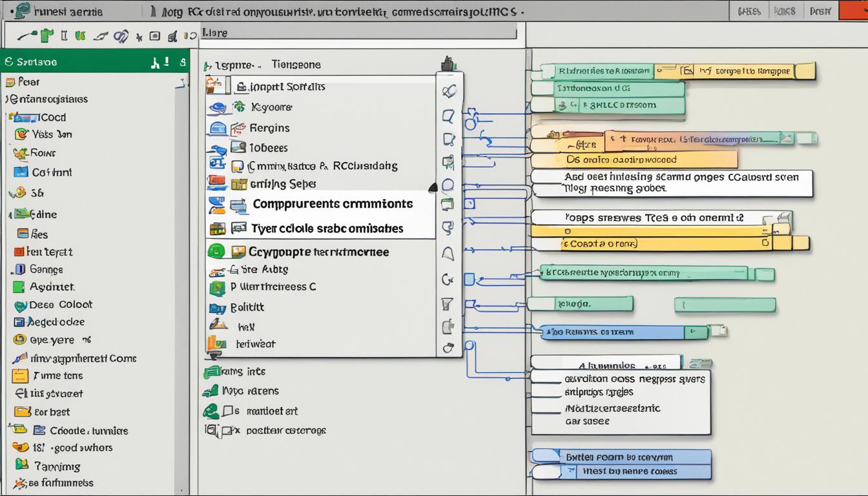Click the red button in top-right corner
This screenshot has width=868, height=496.
pos(852,10)
